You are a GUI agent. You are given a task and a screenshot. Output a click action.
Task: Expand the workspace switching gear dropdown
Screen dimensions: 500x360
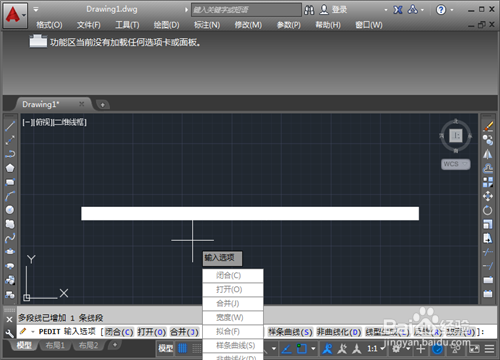(x=408, y=349)
